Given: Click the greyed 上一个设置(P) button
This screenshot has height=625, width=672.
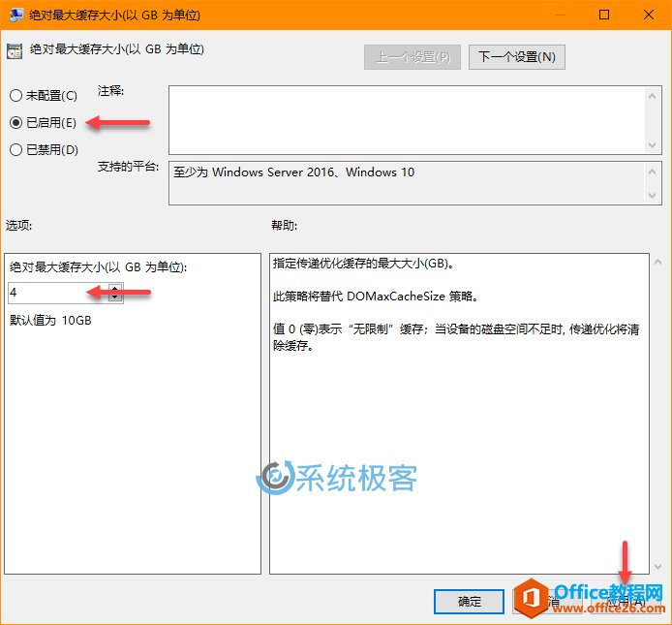Looking at the screenshot, I should (412, 56).
